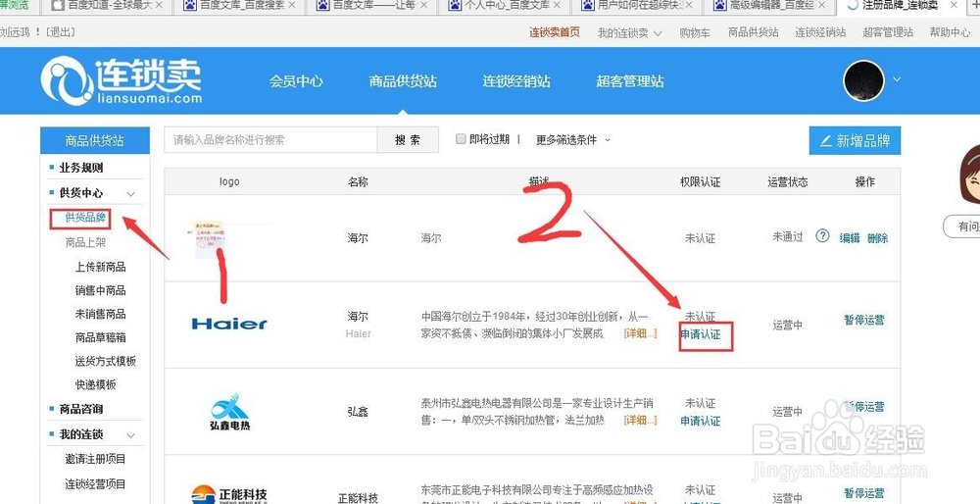Screen dimensions: 980x504
Task: Close the 百度文库_百度搜索 browser tab
Action: (x=291, y=5)
